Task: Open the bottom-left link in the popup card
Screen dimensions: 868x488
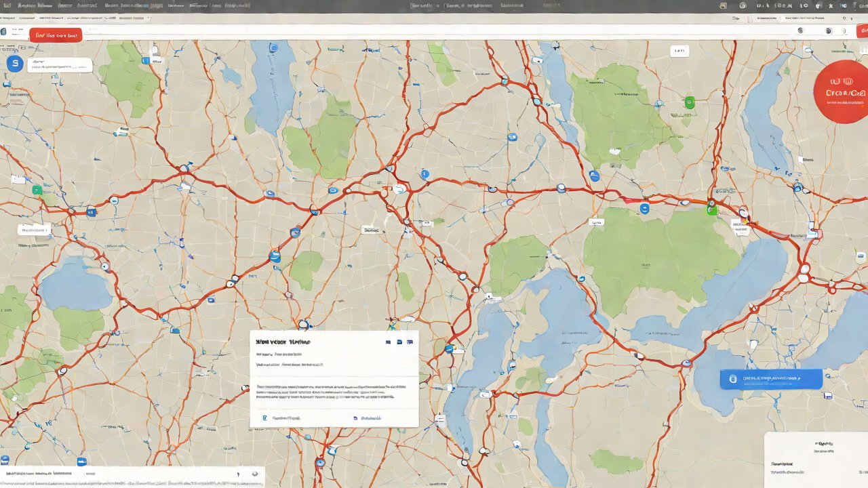Action: (281, 418)
